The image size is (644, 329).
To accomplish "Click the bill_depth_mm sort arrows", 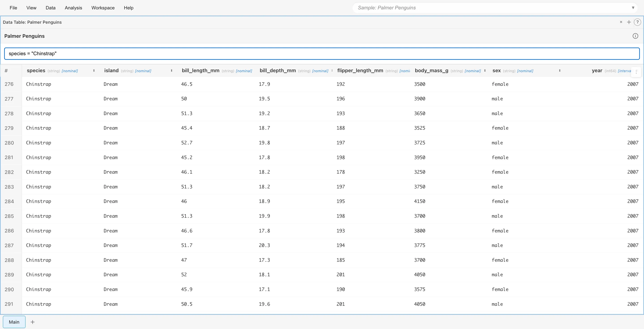I will [x=332, y=71].
